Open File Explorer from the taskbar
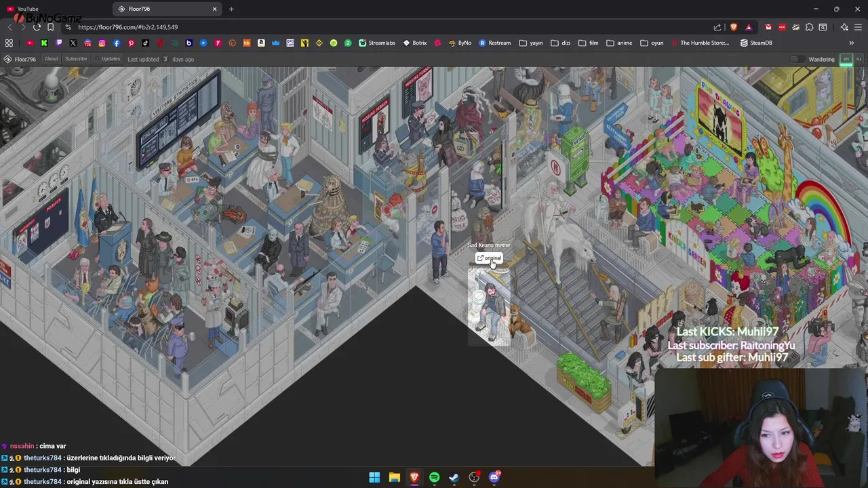This screenshot has height=488, width=868. (394, 477)
